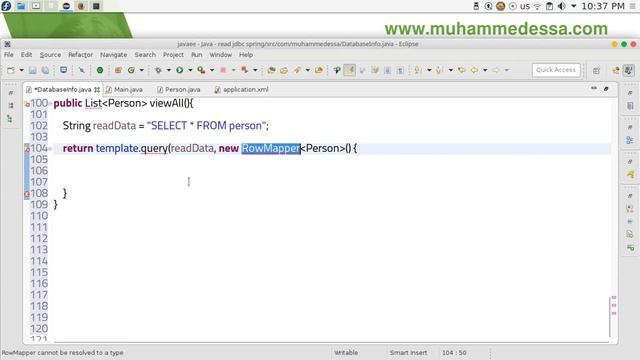Switch to the Person.java tab
This screenshot has width=640, height=360.
tap(179, 89)
